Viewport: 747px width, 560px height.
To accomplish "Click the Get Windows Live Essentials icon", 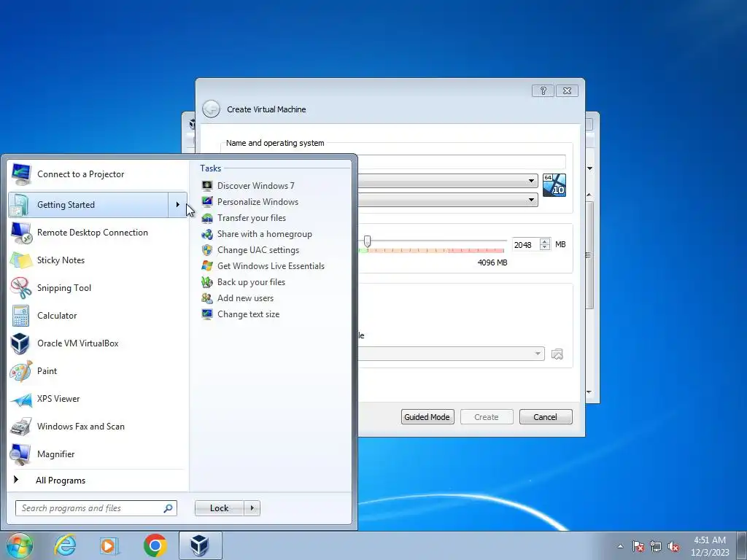I will (x=206, y=266).
